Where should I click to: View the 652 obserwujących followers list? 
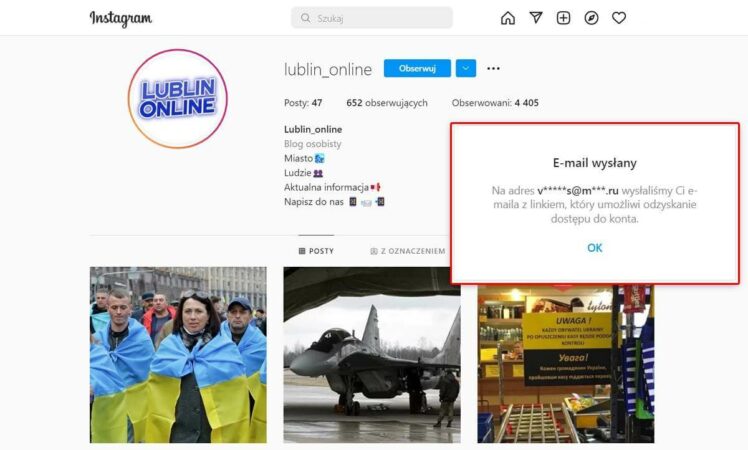[387, 103]
